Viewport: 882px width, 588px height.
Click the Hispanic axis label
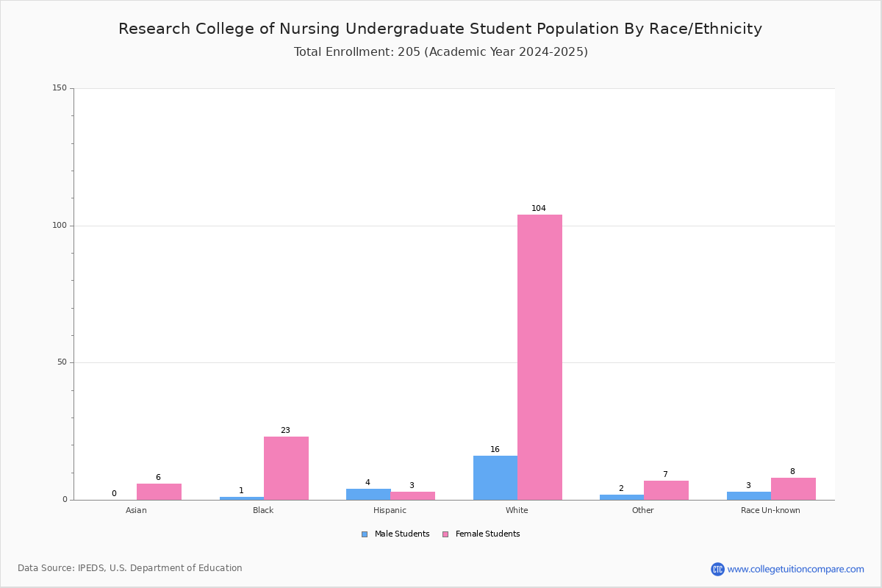390,510
